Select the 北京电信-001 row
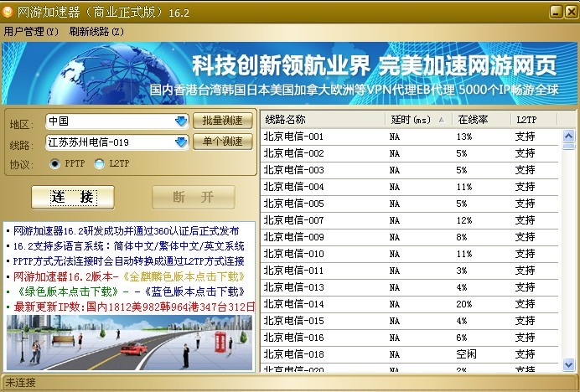The image size is (580, 392). pos(410,137)
